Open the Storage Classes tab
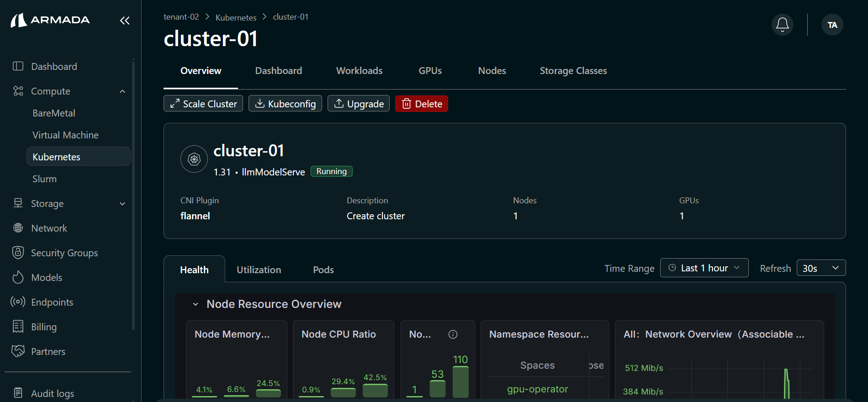The image size is (868, 402). click(573, 71)
